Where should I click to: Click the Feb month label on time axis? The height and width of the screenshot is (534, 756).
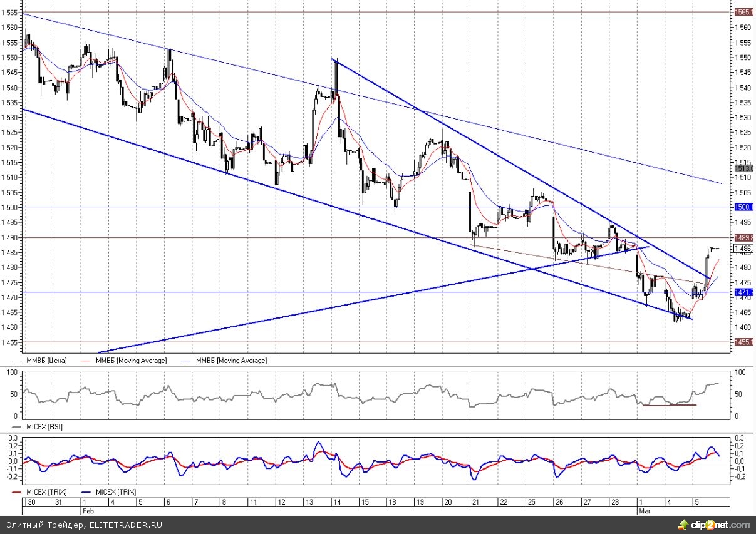(x=87, y=510)
